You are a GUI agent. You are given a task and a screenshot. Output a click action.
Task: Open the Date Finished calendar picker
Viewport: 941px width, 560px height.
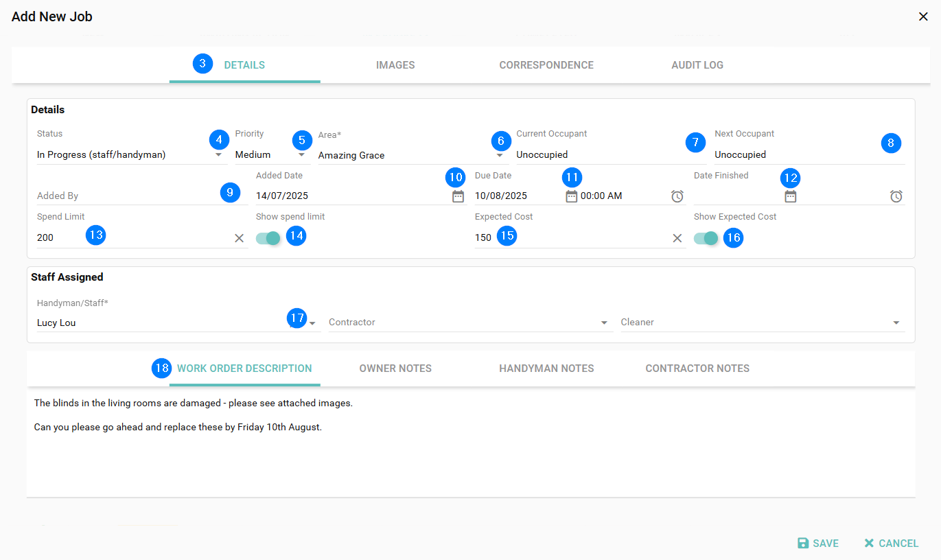790,196
